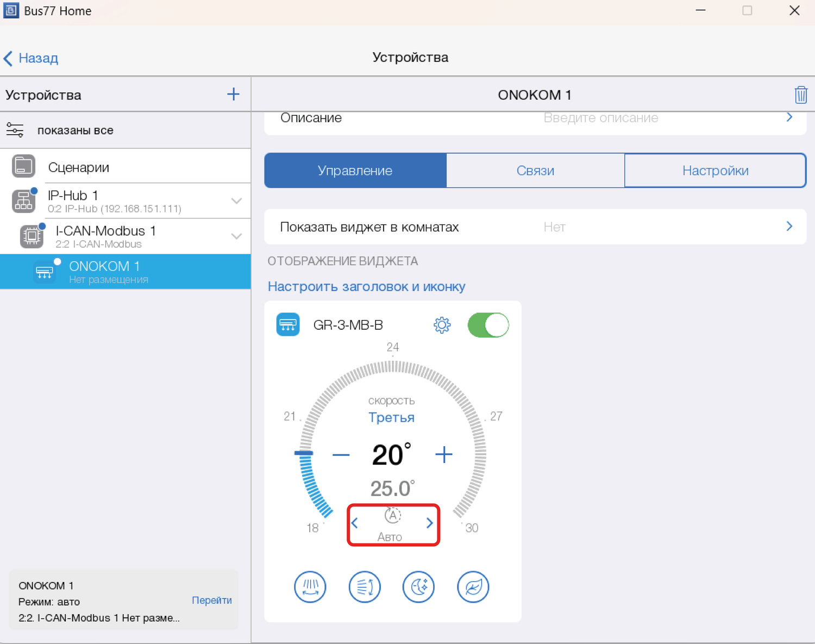The image size is (815, 644).
Task: Click the trash icon to delete ONOKOM 1
Action: tap(800, 95)
